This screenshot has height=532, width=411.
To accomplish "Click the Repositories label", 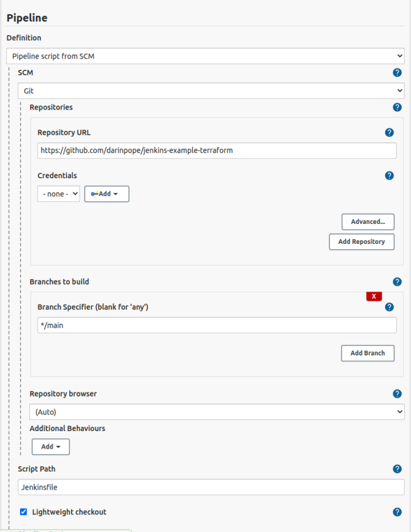I will click(51, 107).
